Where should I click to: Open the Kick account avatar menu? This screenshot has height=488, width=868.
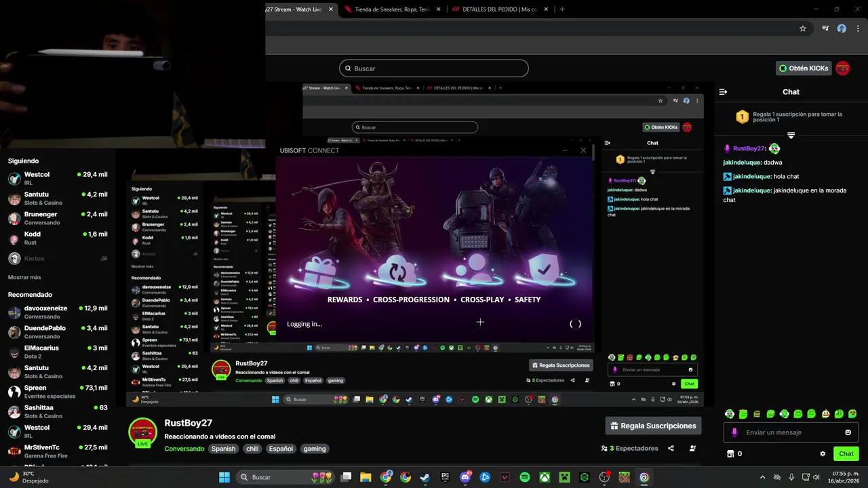coord(842,68)
